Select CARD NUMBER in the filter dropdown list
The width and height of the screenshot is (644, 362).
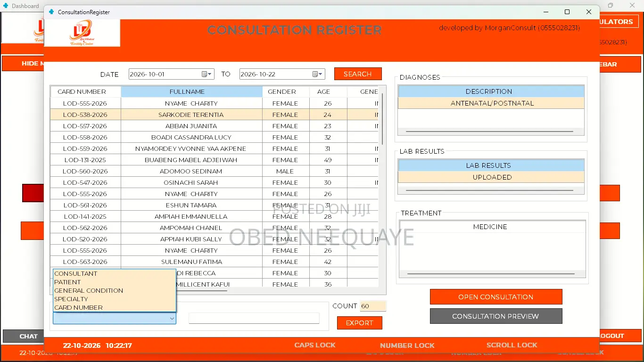point(115,307)
